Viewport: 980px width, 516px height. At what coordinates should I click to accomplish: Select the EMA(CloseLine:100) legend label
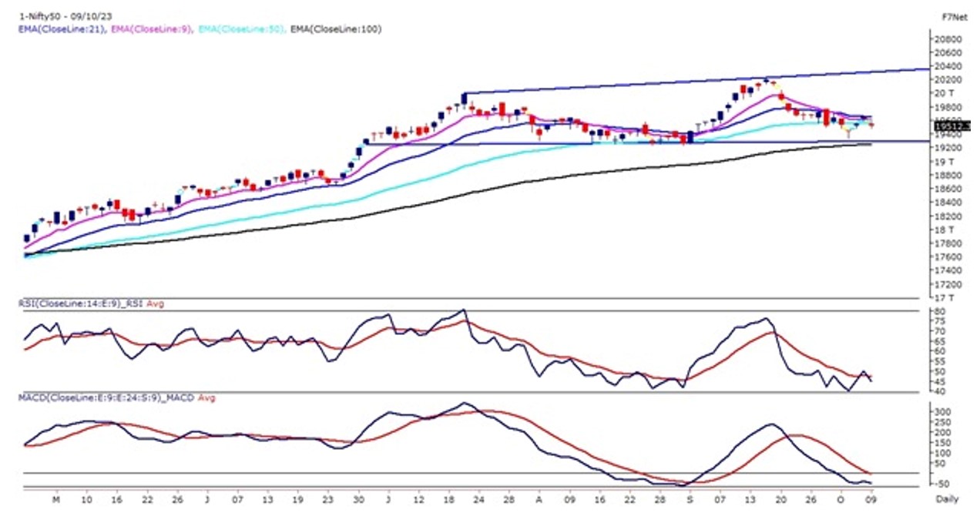pyautogui.click(x=336, y=28)
